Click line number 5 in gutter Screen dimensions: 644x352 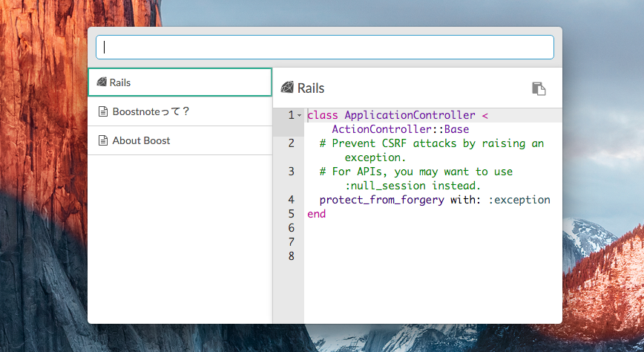[x=291, y=214]
